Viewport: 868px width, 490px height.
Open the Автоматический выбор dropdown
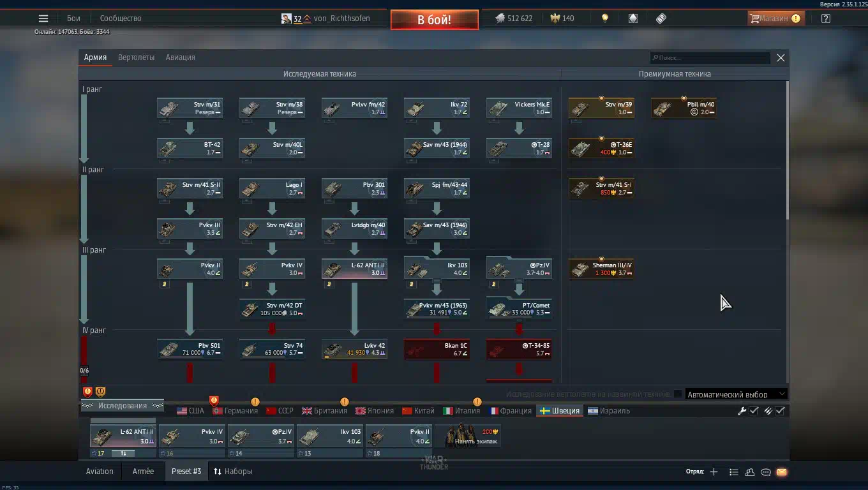736,394
